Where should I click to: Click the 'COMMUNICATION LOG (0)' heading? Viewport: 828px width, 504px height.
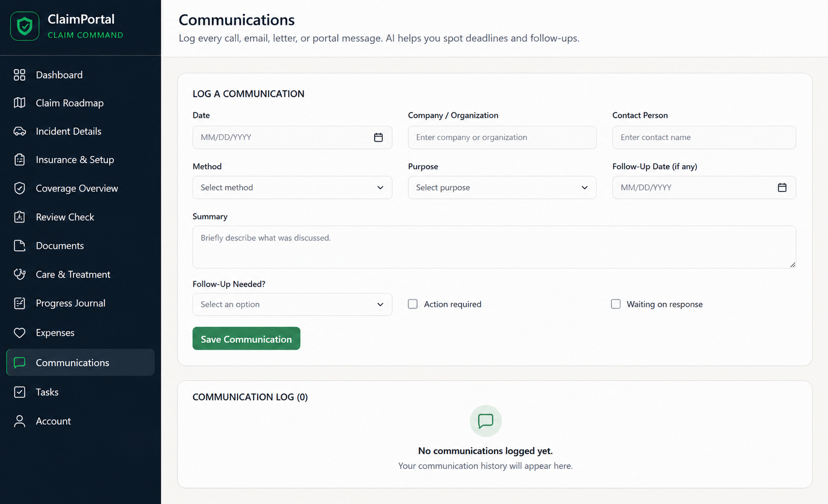(x=250, y=397)
